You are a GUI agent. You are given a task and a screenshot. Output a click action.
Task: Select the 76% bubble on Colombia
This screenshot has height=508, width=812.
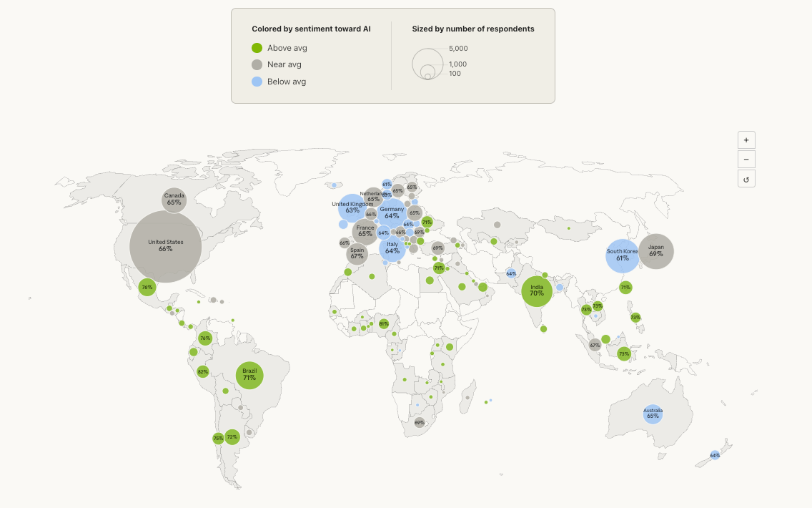(205, 338)
